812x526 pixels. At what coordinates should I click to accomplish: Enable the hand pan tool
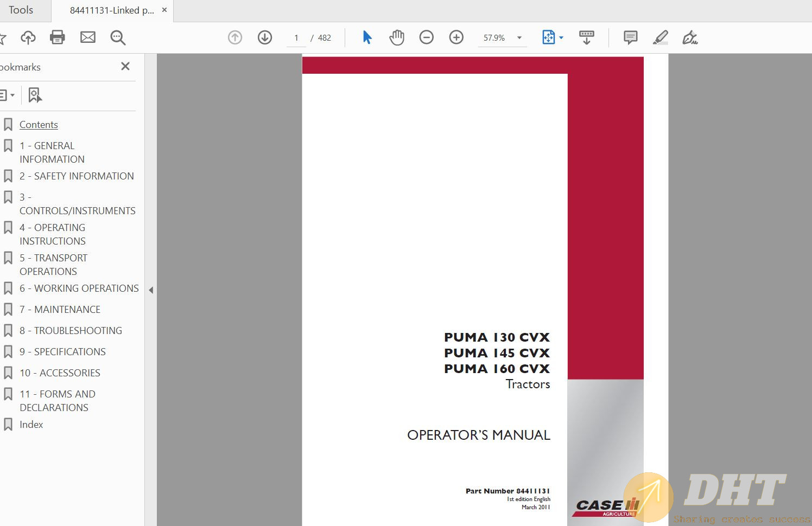(x=397, y=37)
